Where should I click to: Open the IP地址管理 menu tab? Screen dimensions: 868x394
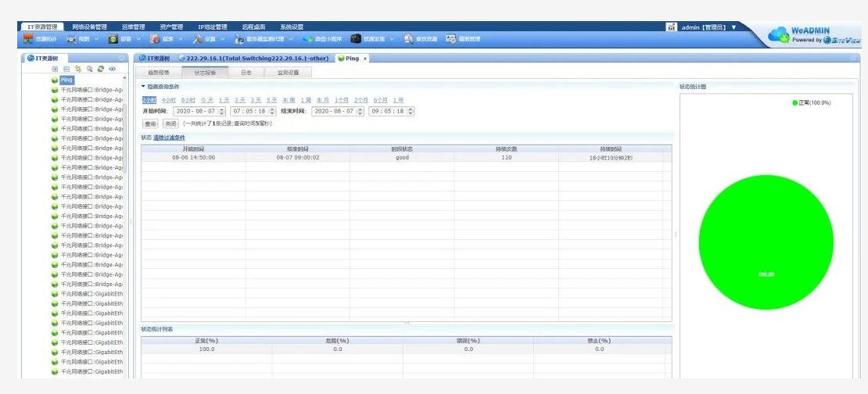coord(213,27)
